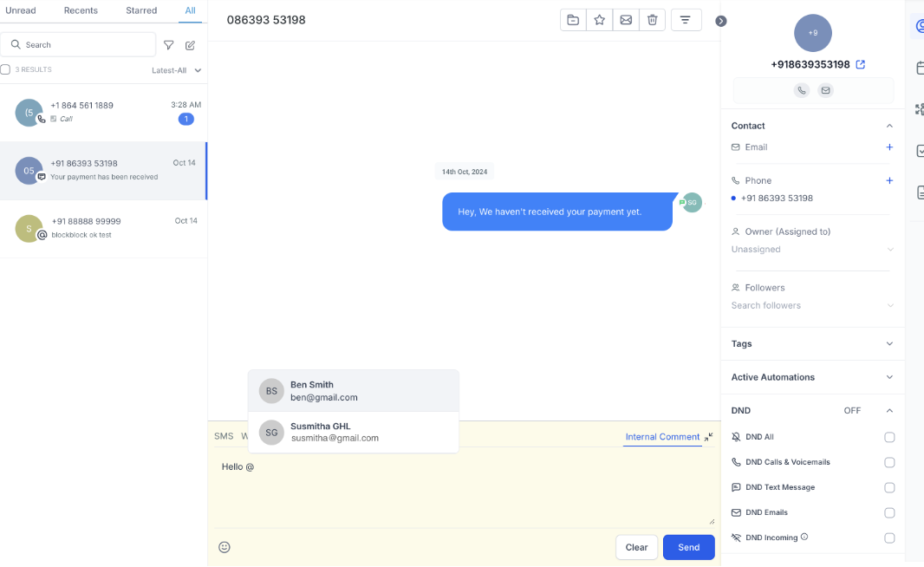Open contact in new window link icon

(x=861, y=65)
